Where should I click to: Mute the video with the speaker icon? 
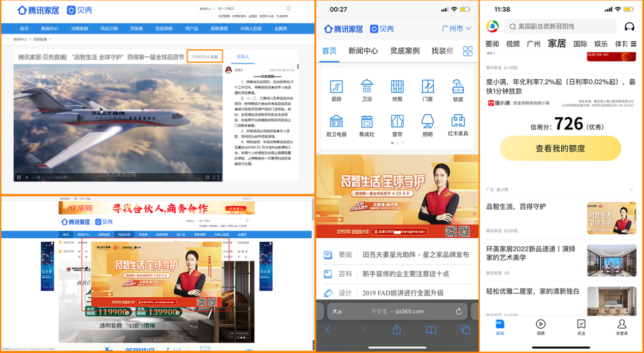tap(28, 177)
